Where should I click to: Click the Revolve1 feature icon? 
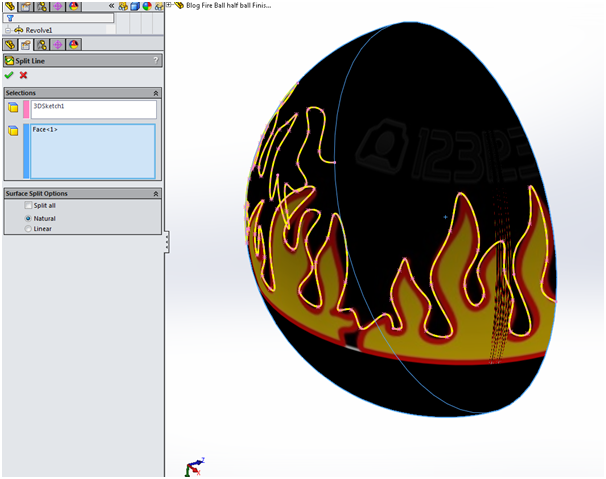click(19, 30)
